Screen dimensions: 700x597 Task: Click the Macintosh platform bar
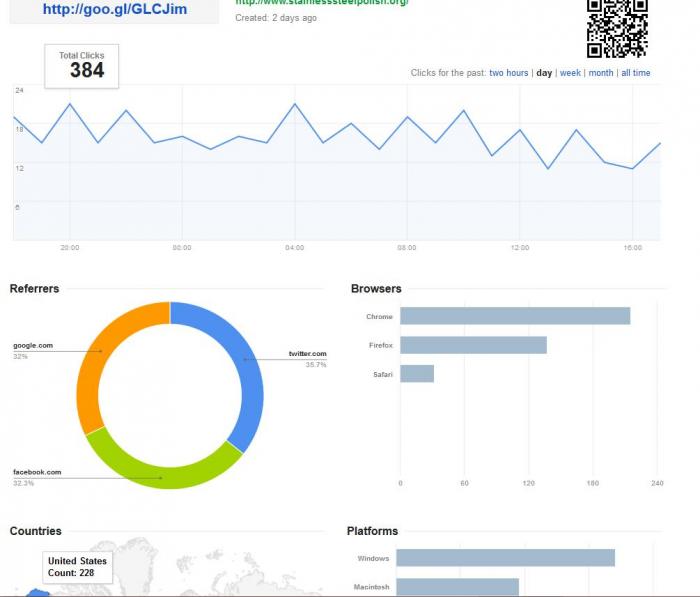click(x=458, y=587)
